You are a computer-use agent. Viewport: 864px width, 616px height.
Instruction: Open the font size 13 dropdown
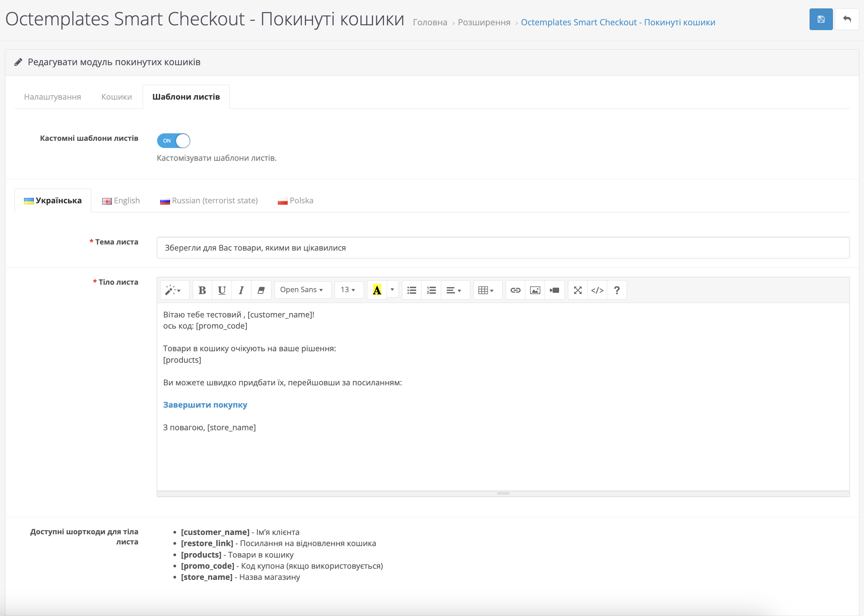coord(348,290)
